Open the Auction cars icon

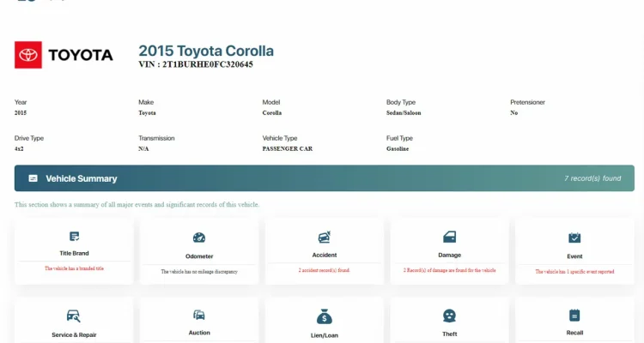[x=199, y=315]
